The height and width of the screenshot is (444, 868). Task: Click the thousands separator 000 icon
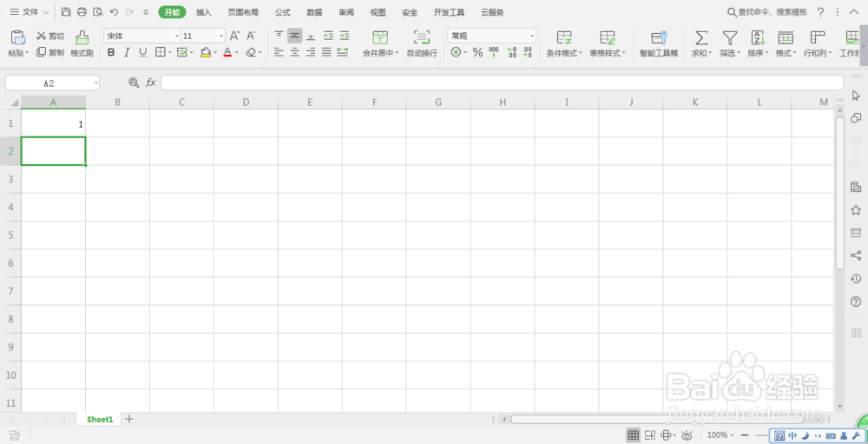coord(494,53)
